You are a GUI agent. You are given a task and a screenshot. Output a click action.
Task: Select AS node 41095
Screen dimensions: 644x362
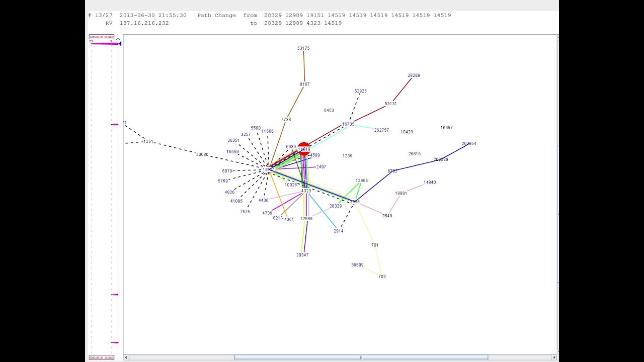coord(236,201)
